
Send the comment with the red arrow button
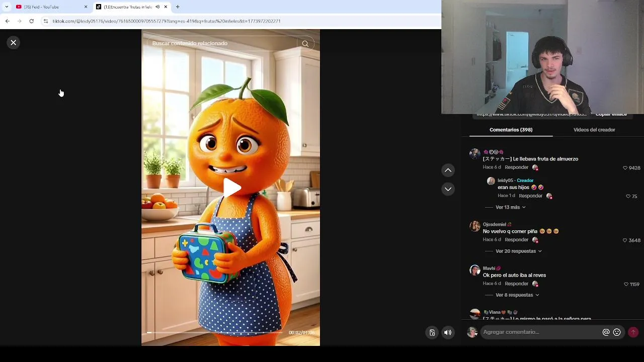coord(633,332)
